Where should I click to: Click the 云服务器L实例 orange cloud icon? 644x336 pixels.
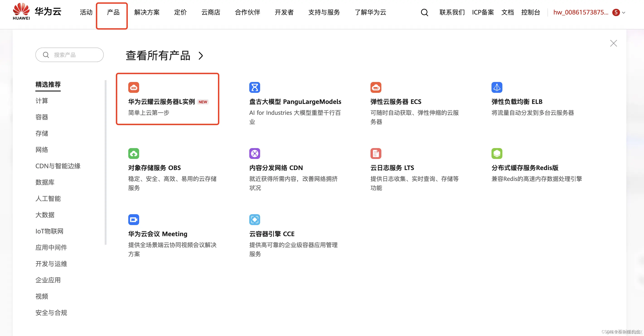pos(134,87)
